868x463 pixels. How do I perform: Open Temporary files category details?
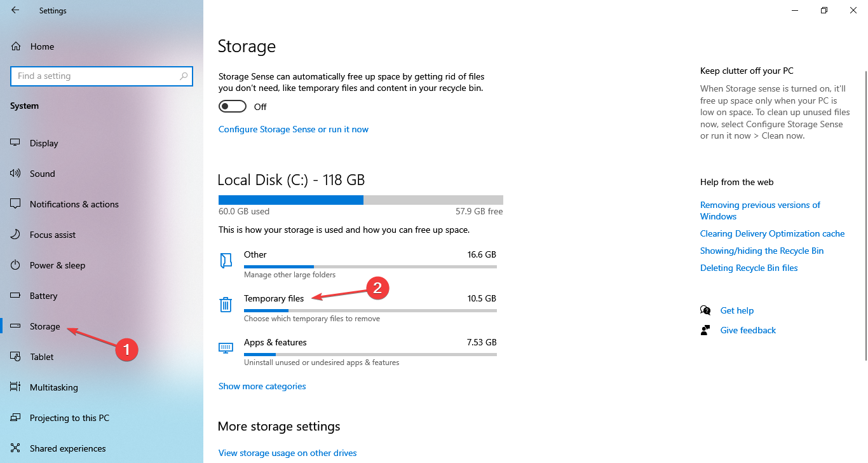[x=274, y=298]
